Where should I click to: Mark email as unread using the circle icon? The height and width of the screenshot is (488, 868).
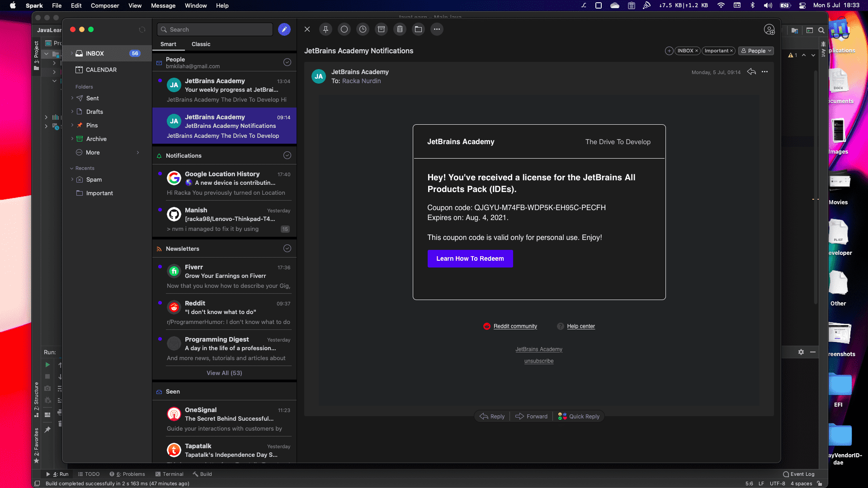(344, 29)
